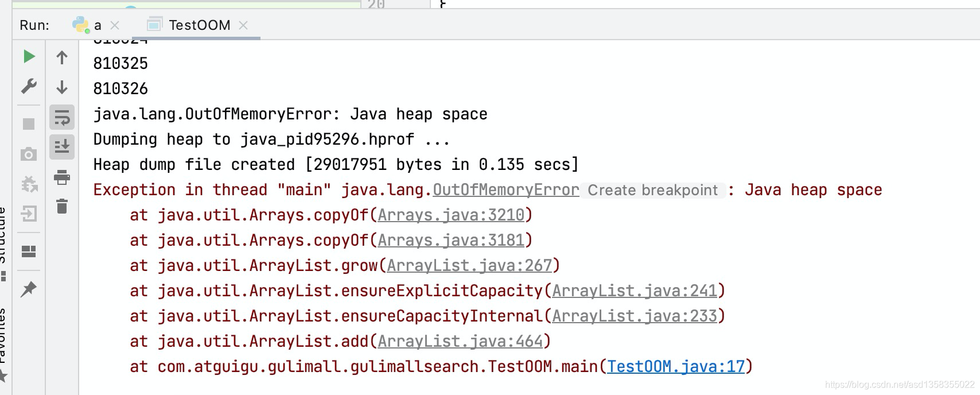
Task: Toggle soft-wrap in console output
Action: [x=62, y=118]
